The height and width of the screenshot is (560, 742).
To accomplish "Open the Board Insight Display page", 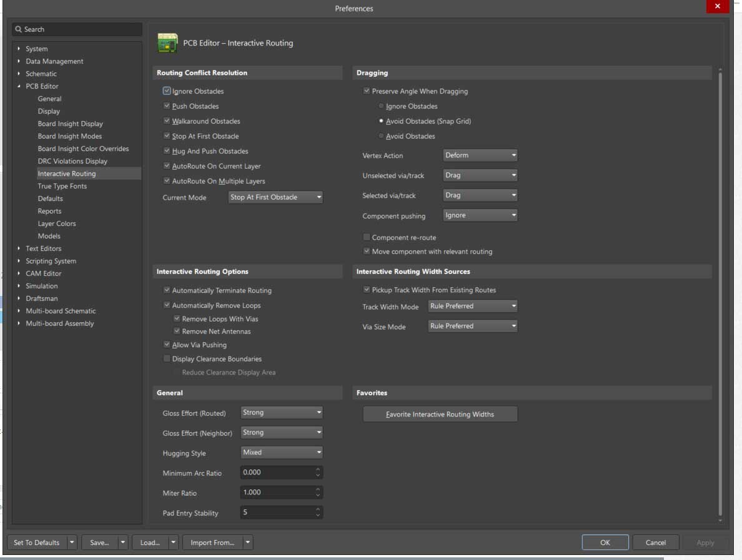I will [70, 124].
